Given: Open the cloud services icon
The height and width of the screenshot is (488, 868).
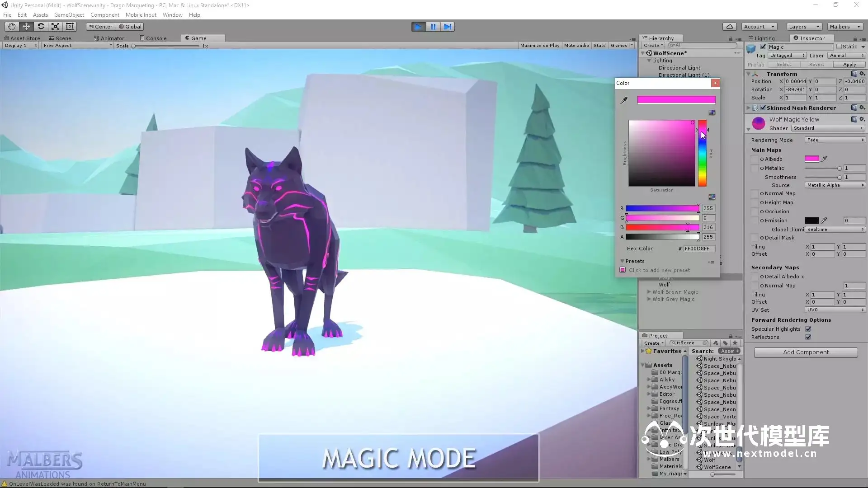Looking at the screenshot, I should [729, 27].
